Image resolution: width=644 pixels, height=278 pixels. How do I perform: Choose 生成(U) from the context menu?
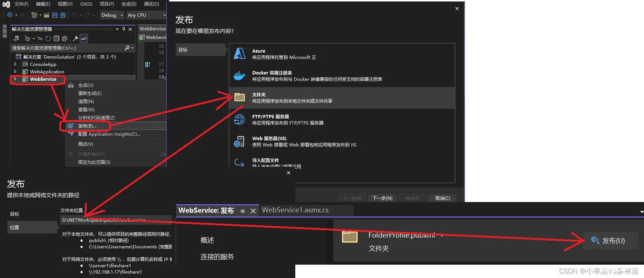click(x=116, y=85)
